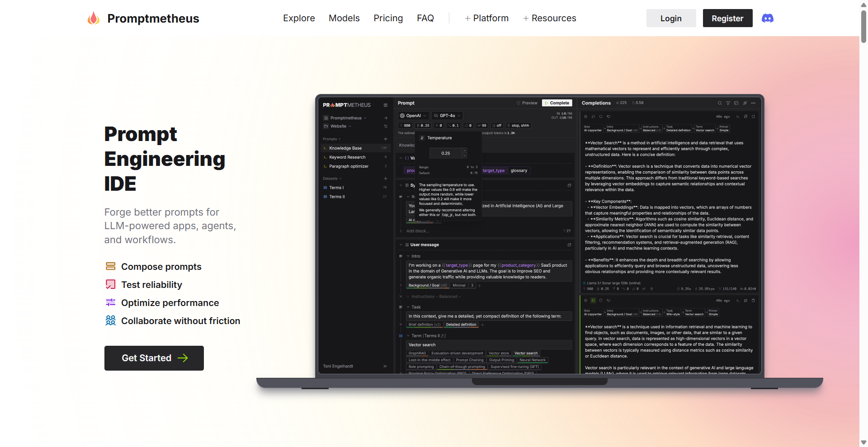Click the temperature value field showing 0.25

(x=446, y=153)
